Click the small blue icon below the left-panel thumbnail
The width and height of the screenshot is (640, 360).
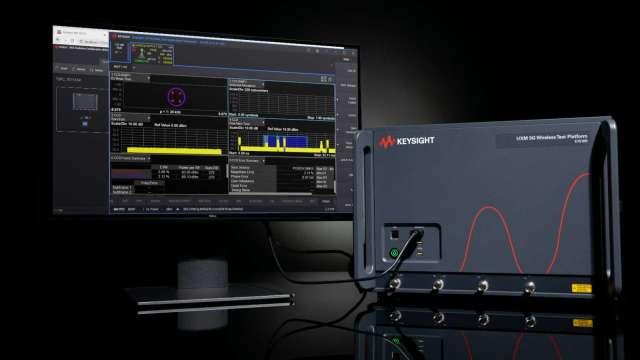pyautogui.click(x=85, y=123)
